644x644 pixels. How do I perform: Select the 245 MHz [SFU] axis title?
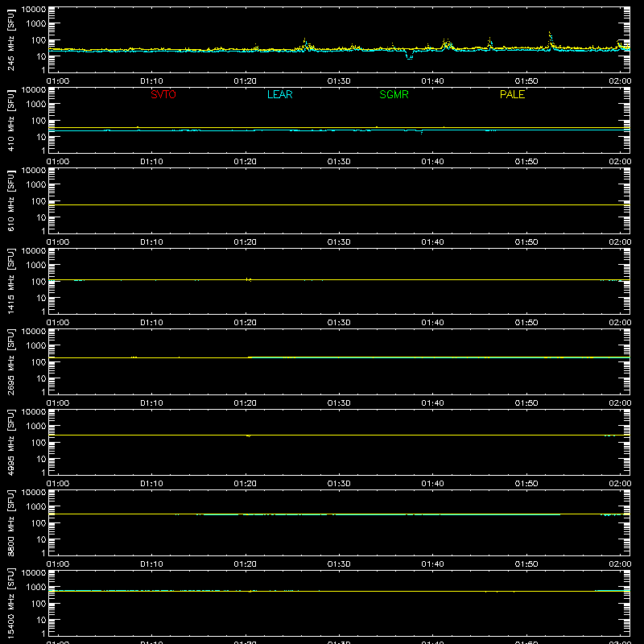(10, 39)
